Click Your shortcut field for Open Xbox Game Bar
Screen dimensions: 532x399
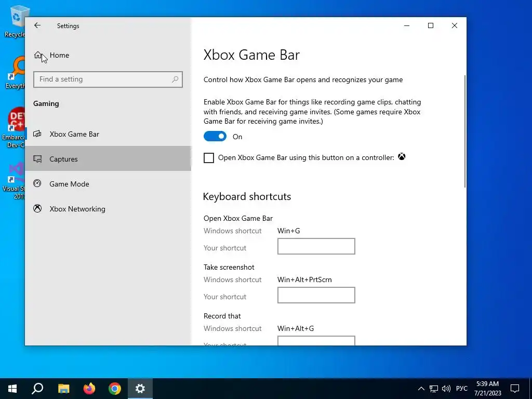(316, 246)
